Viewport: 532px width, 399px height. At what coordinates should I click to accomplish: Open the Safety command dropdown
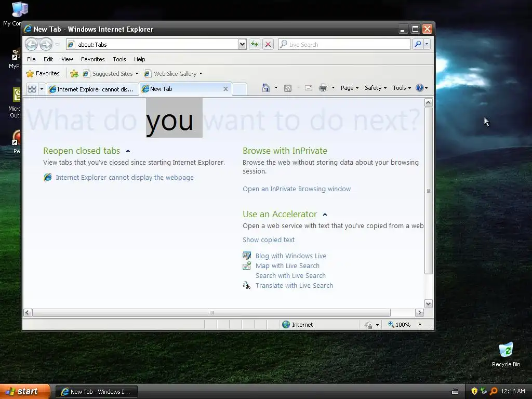pos(375,88)
